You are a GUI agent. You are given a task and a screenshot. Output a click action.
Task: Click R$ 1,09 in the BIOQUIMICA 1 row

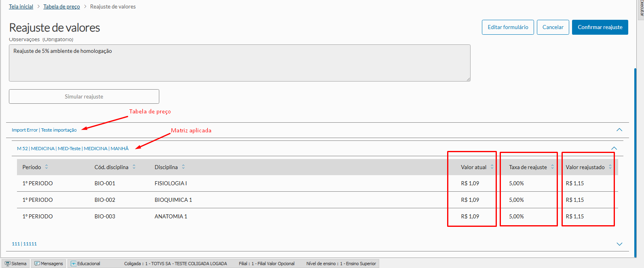470,200
